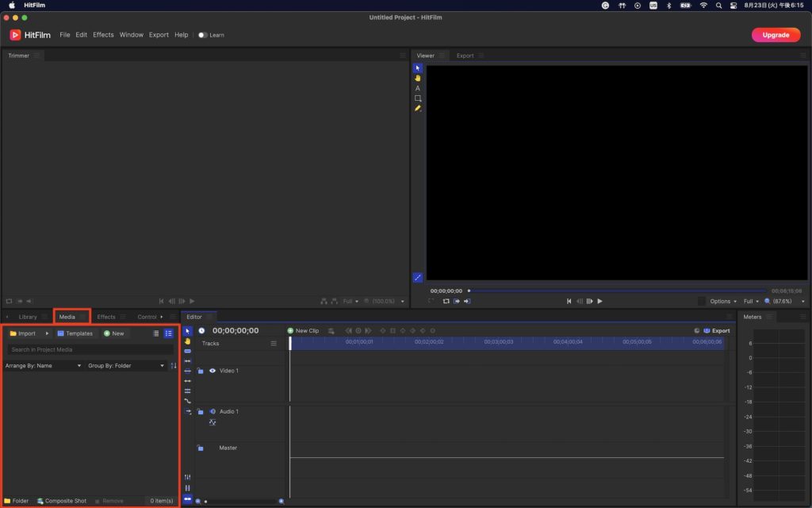Switch to the Library tab
The image size is (812, 508).
(x=28, y=317)
